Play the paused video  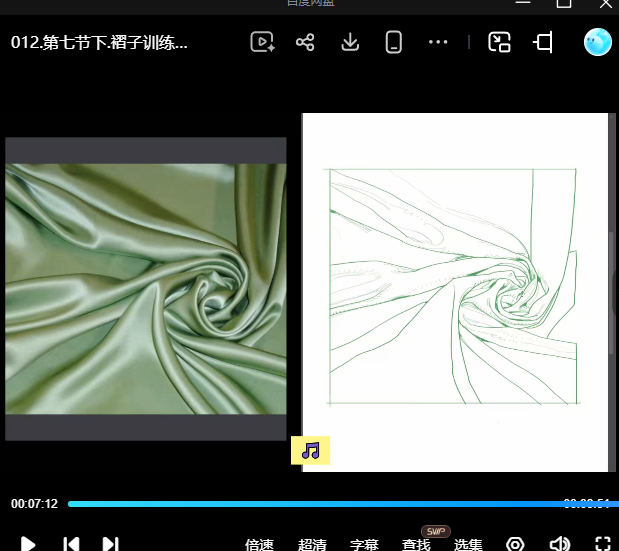[x=28, y=544]
